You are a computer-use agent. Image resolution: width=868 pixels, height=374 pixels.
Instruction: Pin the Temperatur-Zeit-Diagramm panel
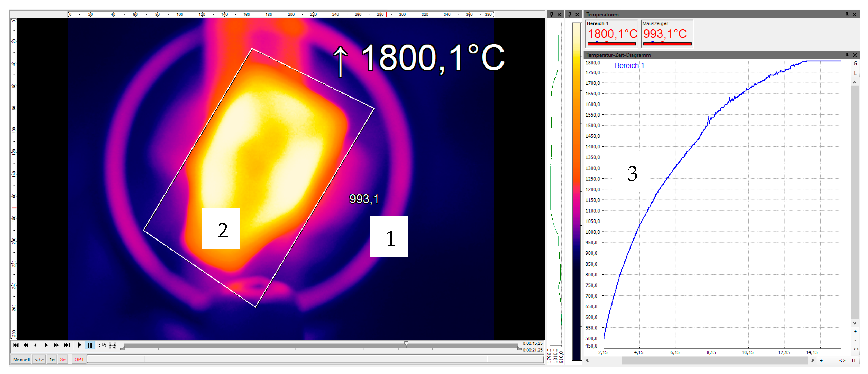click(847, 55)
